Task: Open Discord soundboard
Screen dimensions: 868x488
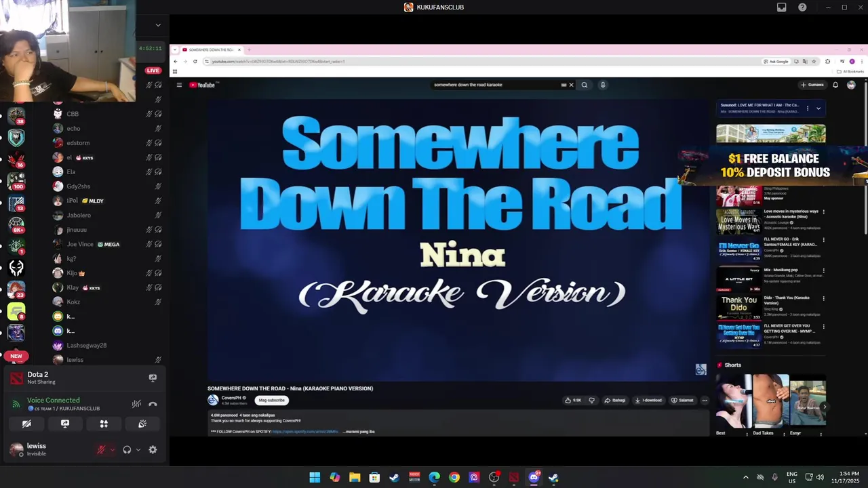Action: (142, 424)
